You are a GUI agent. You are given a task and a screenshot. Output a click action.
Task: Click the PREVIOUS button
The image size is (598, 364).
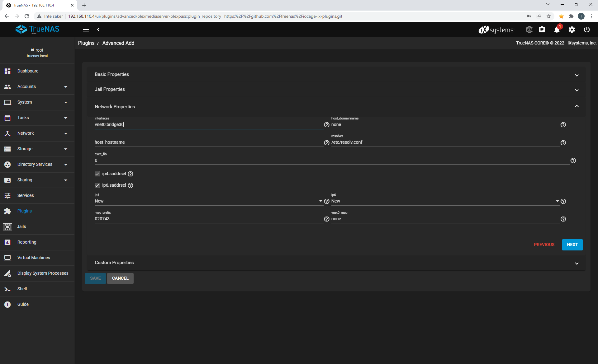pyautogui.click(x=544, y=245)
